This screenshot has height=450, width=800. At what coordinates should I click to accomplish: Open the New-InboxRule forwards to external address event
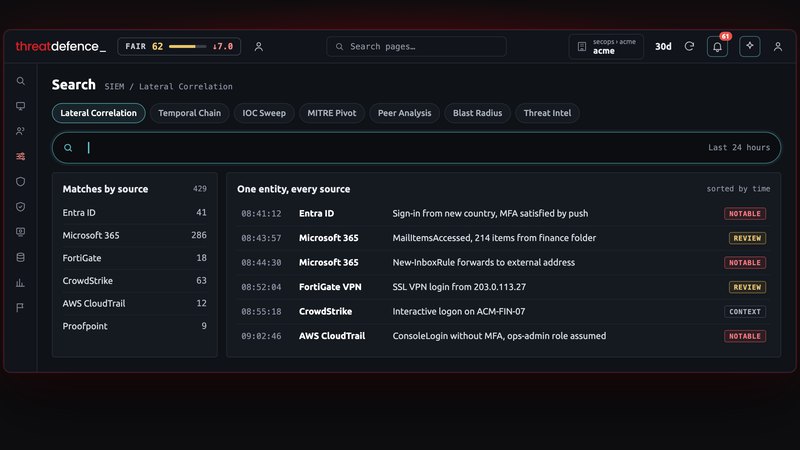click(503, 263)
